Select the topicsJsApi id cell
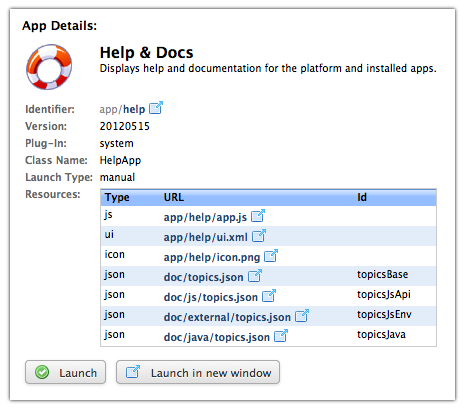 point(384,295)
